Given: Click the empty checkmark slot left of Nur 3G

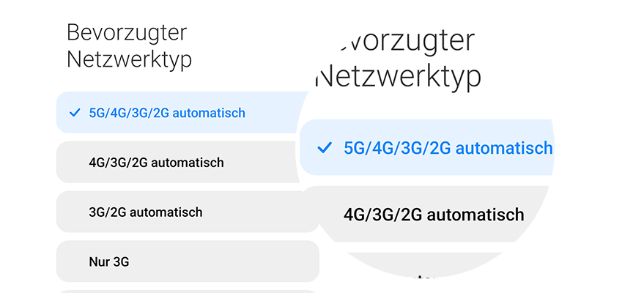Looking at the screenshot, I should (x=73, y=261).
